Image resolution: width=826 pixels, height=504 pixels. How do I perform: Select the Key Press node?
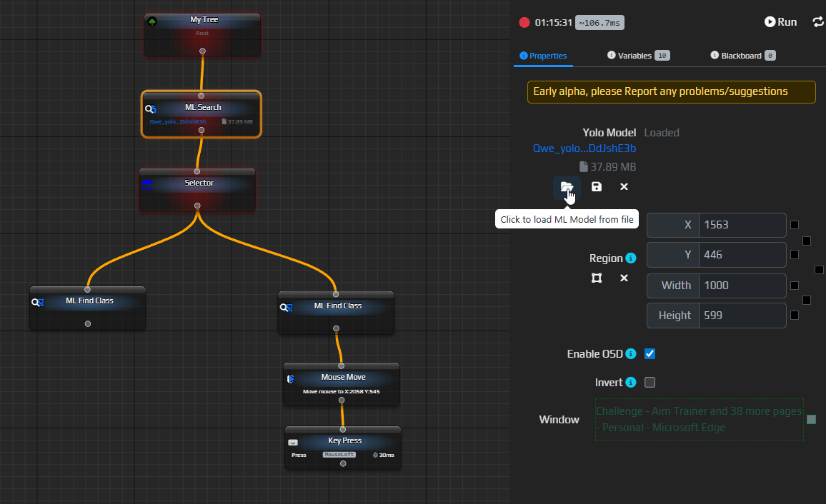click(x=343, y=448)
